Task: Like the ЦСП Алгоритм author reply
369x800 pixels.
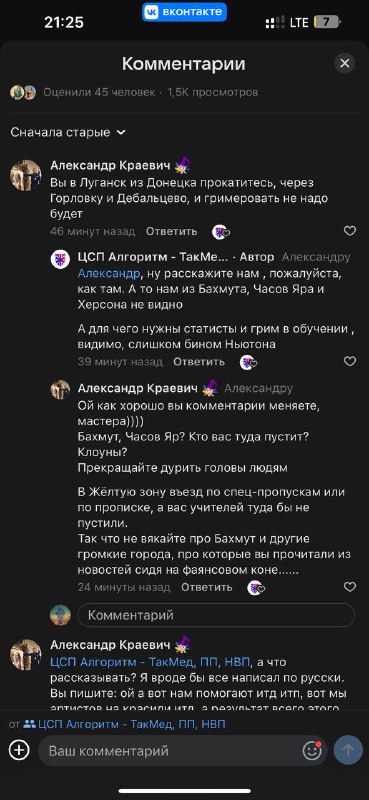Action: pyautogui.click(x=350, y=361)
